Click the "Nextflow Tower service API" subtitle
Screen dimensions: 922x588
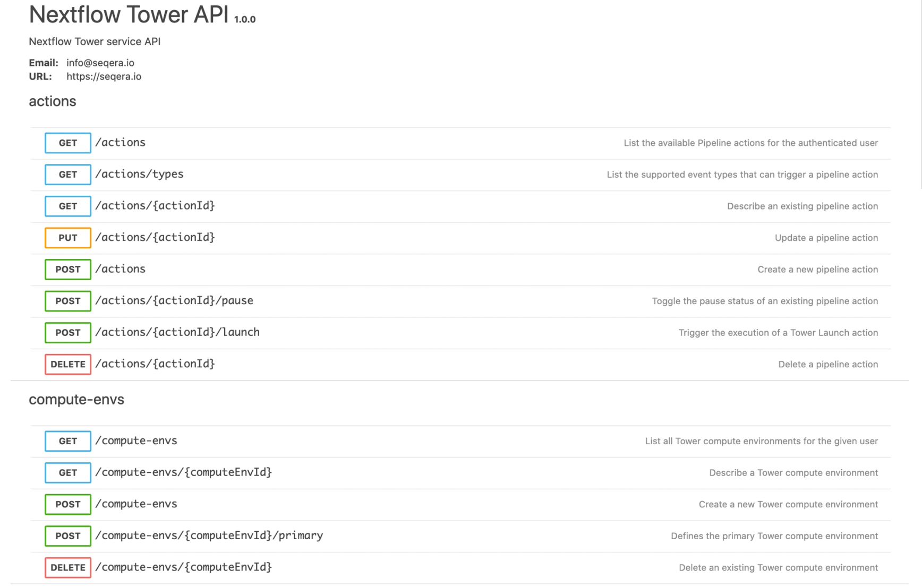[95, 41]
